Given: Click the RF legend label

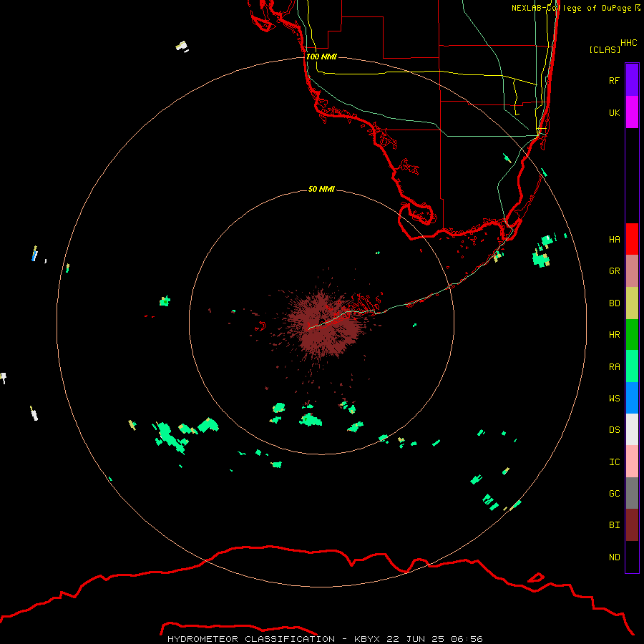Looking at the screenshot, I should (x=614, y=80).
